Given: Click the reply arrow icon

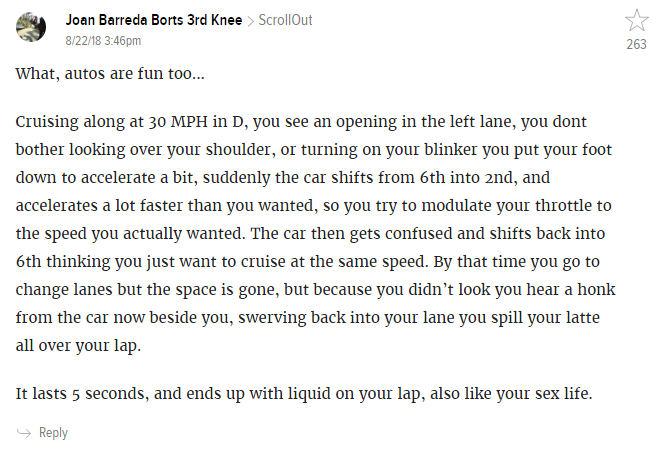Looking at the screenshot, I should (x=24, y=433).
